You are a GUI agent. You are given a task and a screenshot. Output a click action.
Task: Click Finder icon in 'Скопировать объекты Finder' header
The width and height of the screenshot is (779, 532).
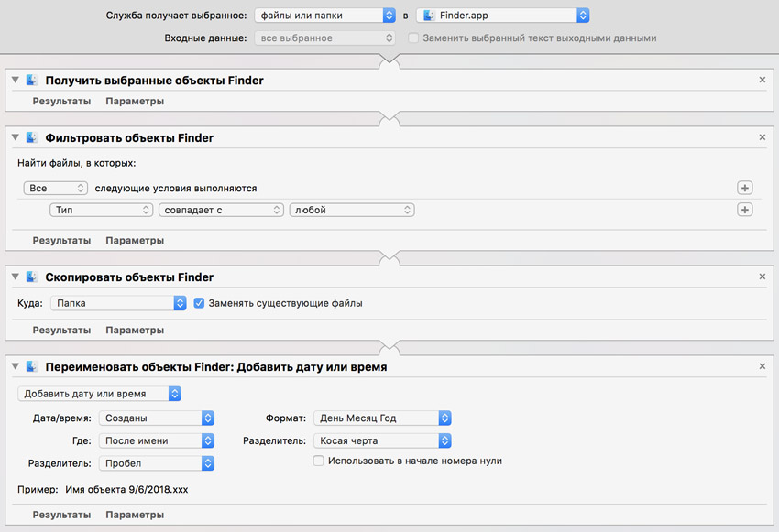(x=33, y=277)
